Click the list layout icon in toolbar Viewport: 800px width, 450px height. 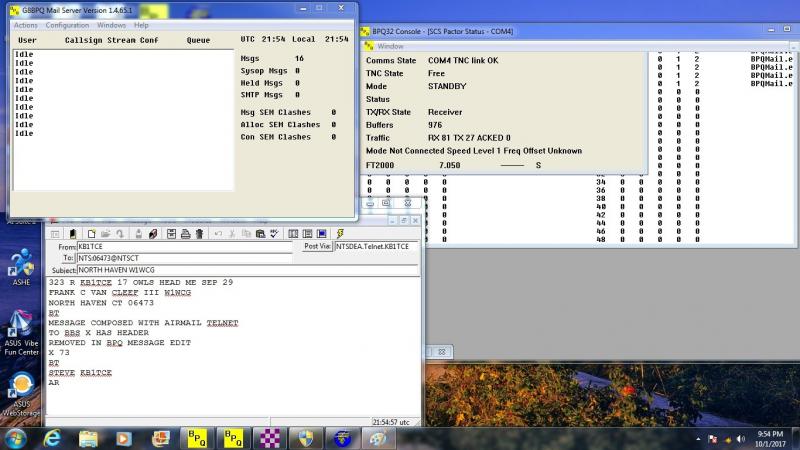point(307,234)
